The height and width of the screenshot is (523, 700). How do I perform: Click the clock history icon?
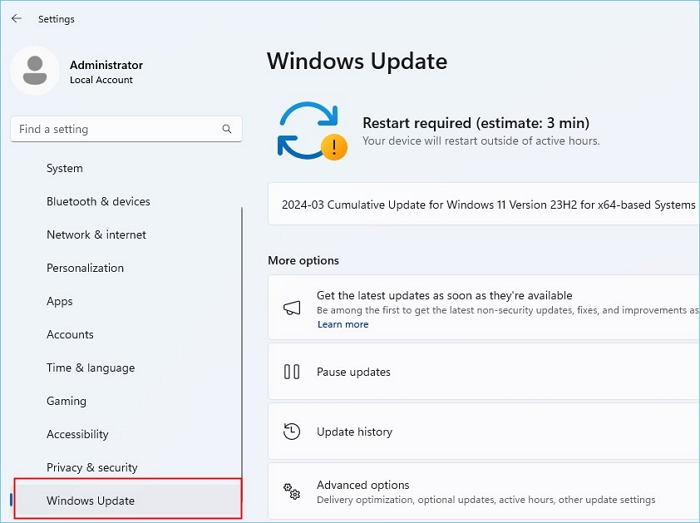coord(292,432)
